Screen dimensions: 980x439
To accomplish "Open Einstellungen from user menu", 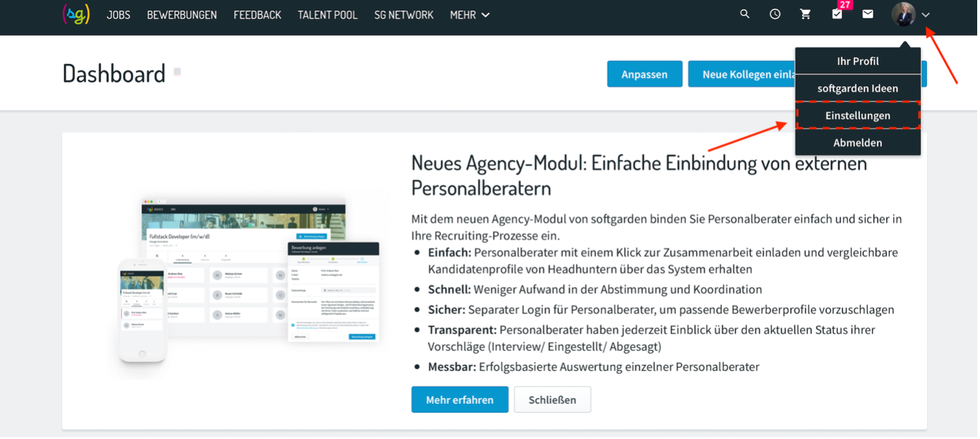I will point(859,116).
